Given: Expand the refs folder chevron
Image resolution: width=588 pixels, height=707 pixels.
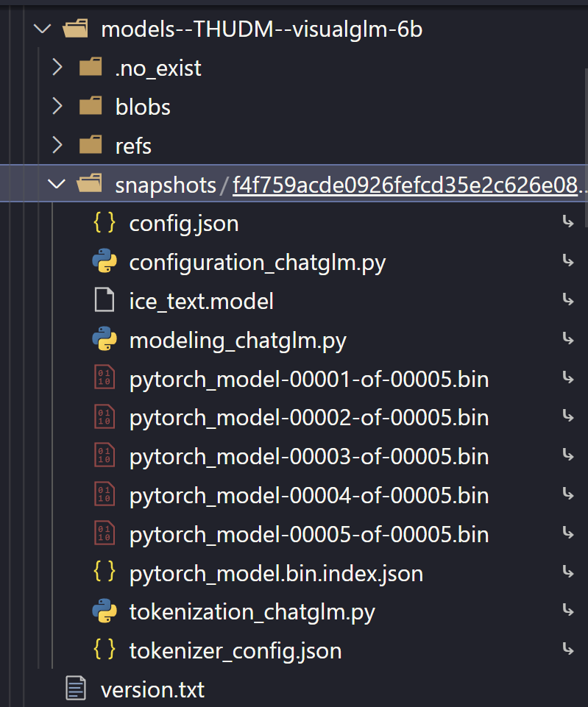Looking at the screenshot, I should (x=57, y=146).
